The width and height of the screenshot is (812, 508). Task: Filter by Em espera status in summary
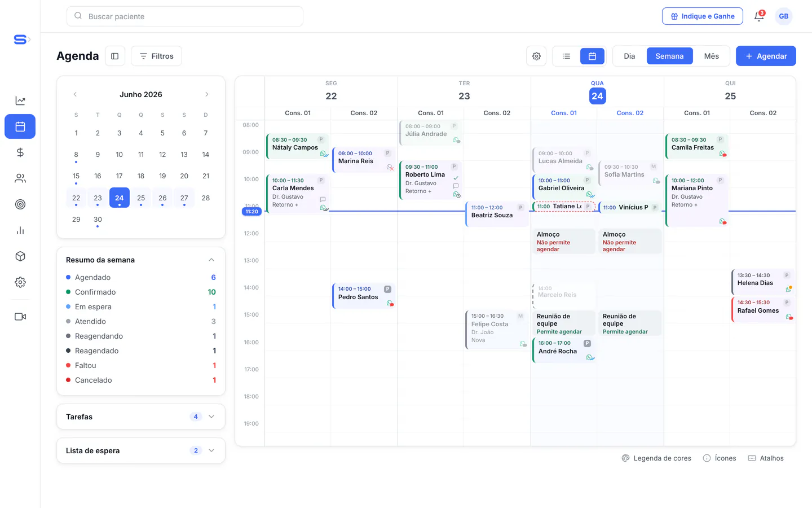coord(141,306)
